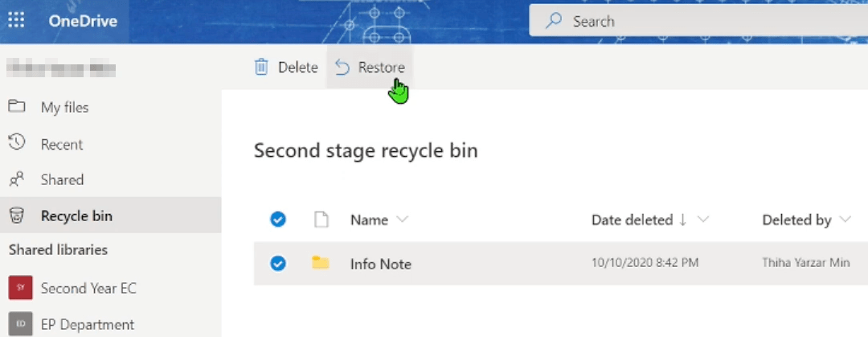The image size is (868, 337).
Task: Open the app launcher waffle icon
Action: click(x=16, y=21)
